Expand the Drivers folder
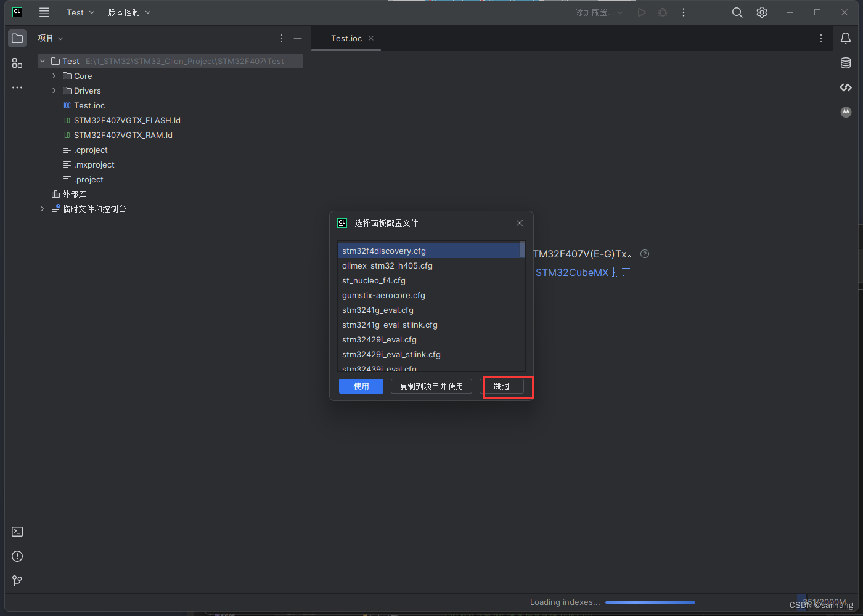This screenshot has width=863, height=616. pyautogui.click(x=54, y=91)
